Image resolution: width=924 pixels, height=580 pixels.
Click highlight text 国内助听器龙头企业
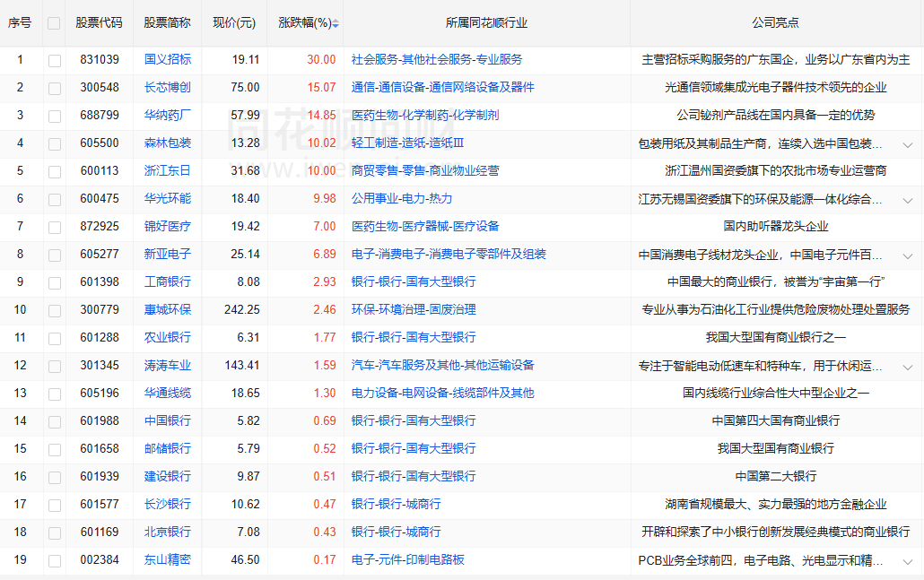tap(775, 226)
